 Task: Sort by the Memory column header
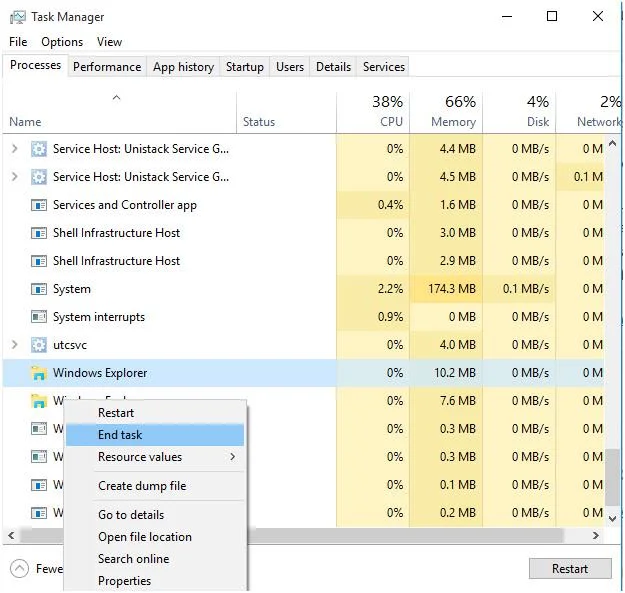coord(446,112)
